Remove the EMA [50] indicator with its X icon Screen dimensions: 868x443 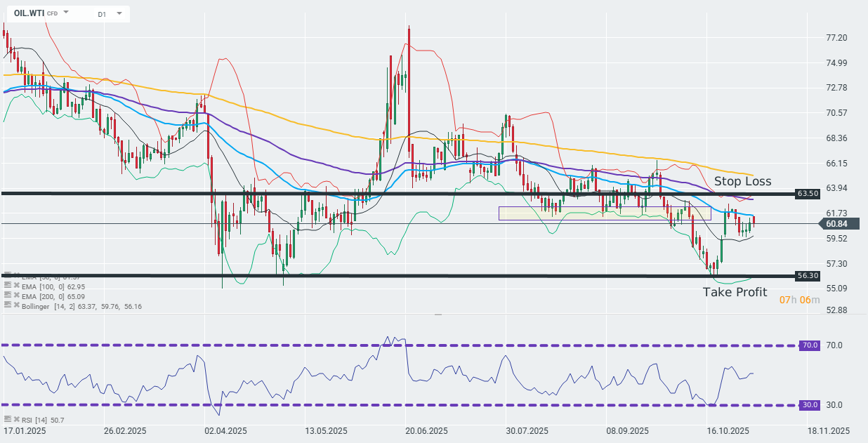point(17,275)
